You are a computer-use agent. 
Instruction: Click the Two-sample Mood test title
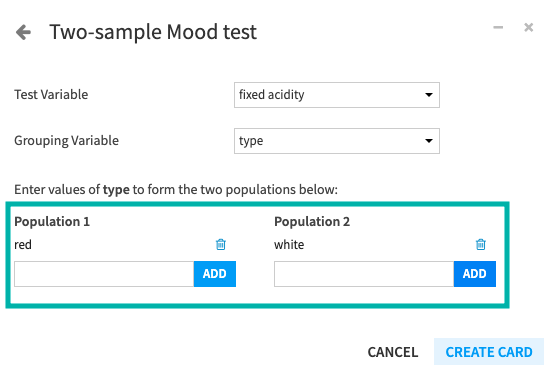(x=153, y=32)
